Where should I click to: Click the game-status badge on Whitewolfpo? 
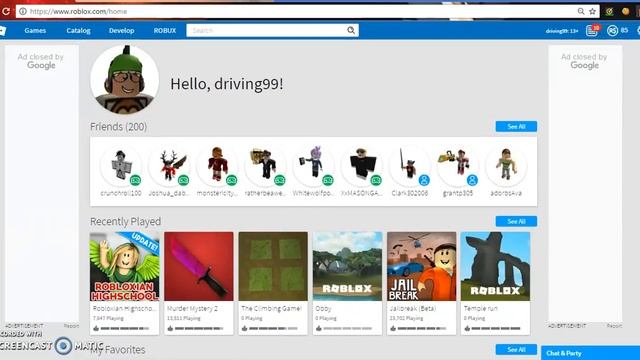pyautogui.click(x=328, y=180)
